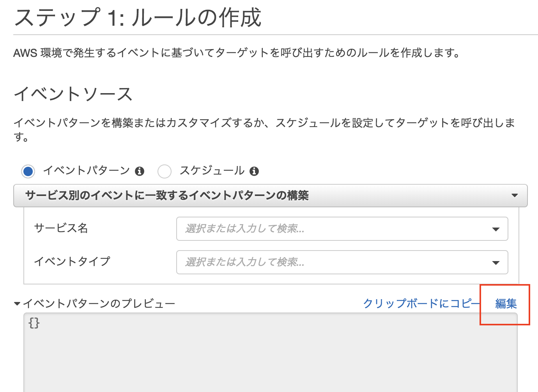Click the disclosure triangle before イベントパターンのプレビュー
The width and height of the screenshot is (538, 392).
pyautogui.click(x=16, y=302)
